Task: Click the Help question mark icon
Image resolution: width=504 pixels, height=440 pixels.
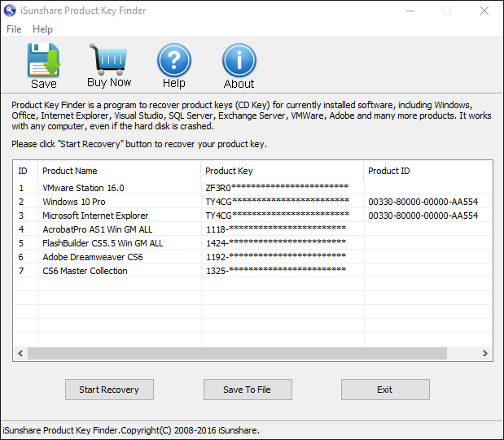Action: 174,60
